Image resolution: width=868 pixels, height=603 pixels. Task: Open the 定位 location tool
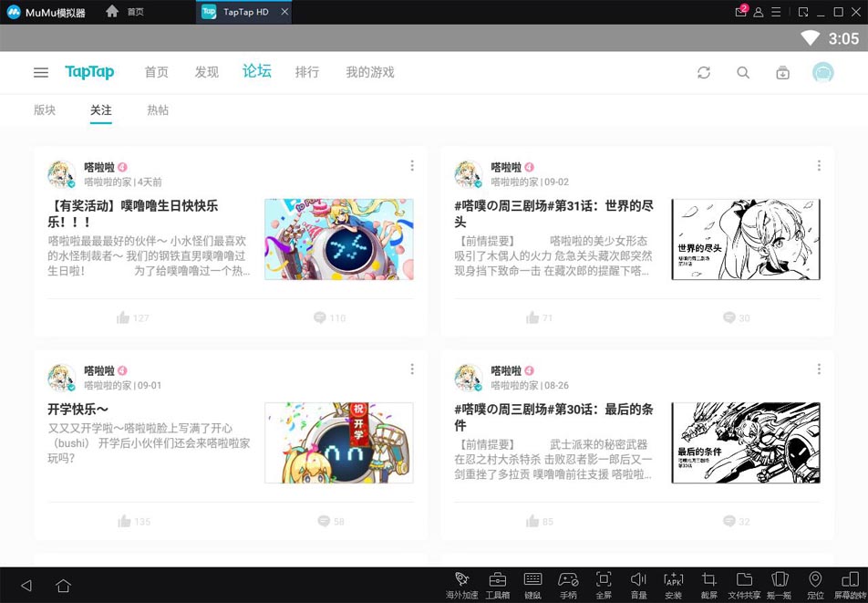point(815,586)
